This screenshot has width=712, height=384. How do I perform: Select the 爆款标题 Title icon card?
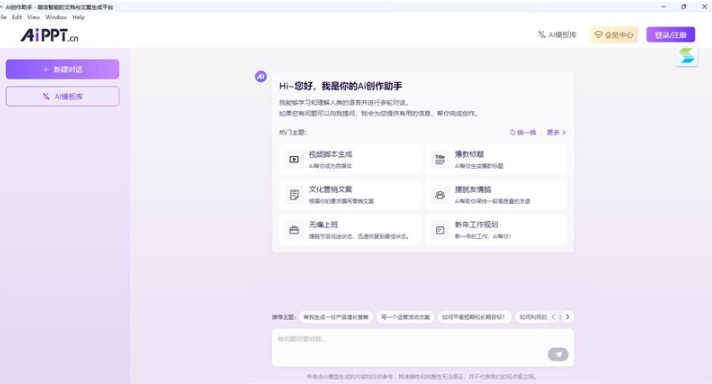(496, 159)
